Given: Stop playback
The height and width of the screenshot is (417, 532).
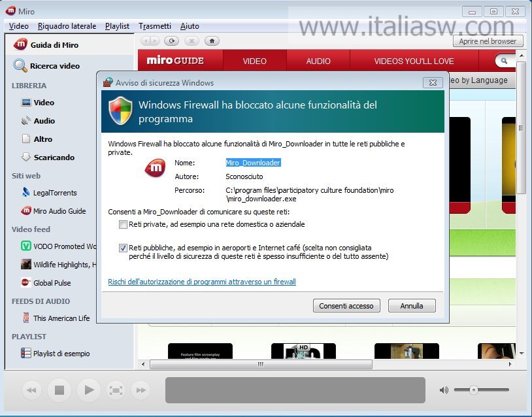Looking at the screenshot, I should [59, 390].
